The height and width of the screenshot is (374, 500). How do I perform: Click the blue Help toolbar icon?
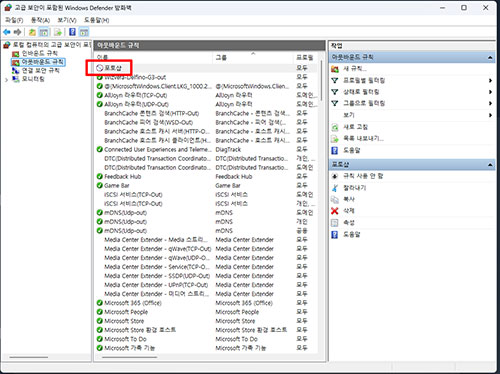[72, 32]
